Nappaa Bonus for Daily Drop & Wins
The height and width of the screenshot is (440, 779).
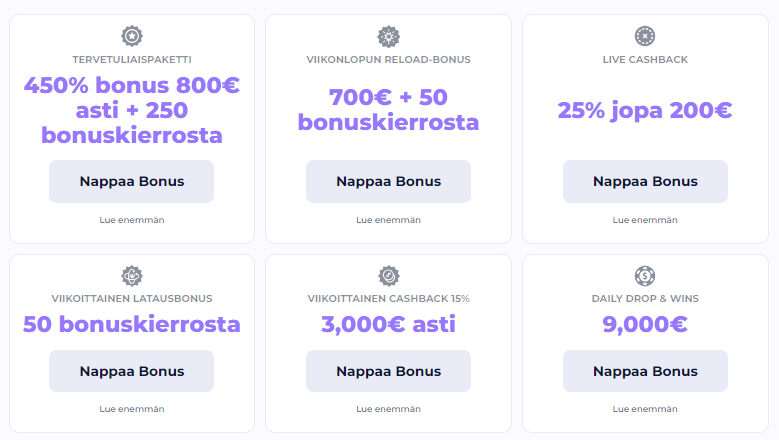click(645, 371)
